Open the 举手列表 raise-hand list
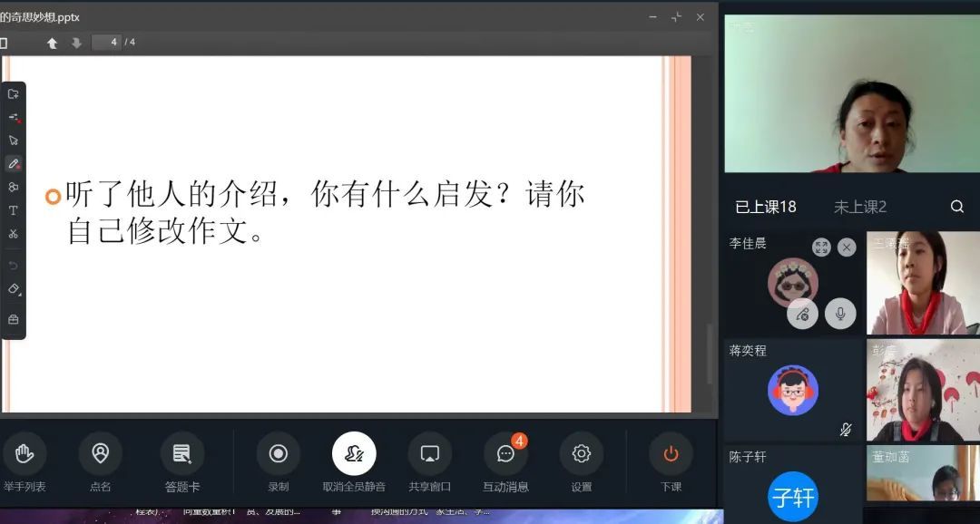The width and height of the screenshot is (980, 524). (24, 462)
